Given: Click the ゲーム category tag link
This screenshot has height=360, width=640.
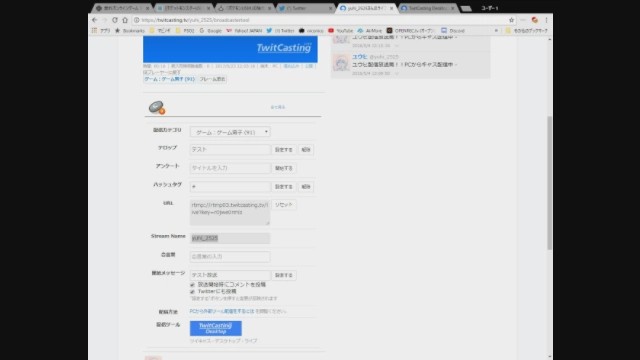Looking at the screenshot, I should [169, 79].
